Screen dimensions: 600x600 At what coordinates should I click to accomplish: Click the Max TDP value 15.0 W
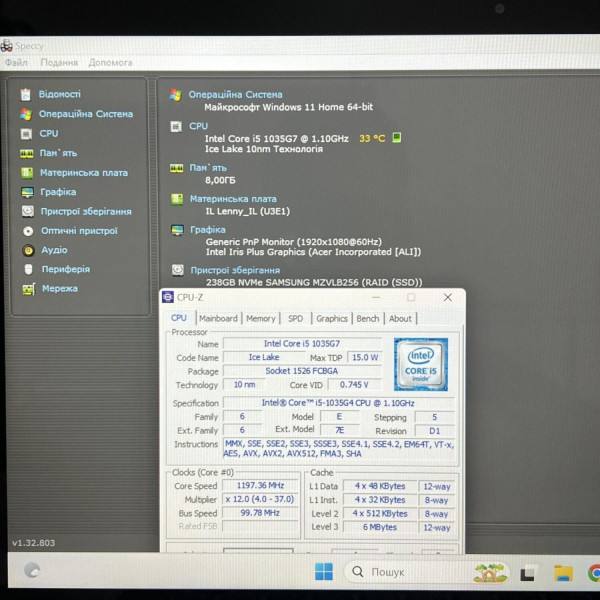tap(365, 357)
